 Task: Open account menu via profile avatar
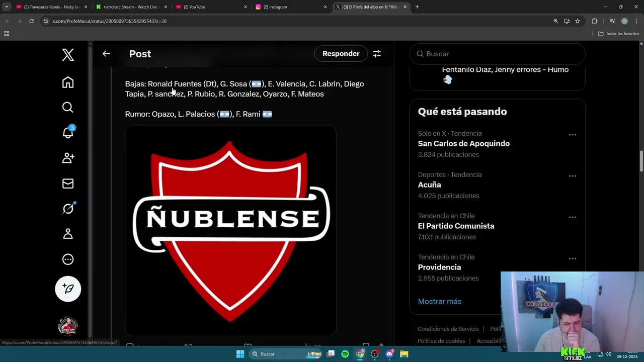click(x=68, y=326)
